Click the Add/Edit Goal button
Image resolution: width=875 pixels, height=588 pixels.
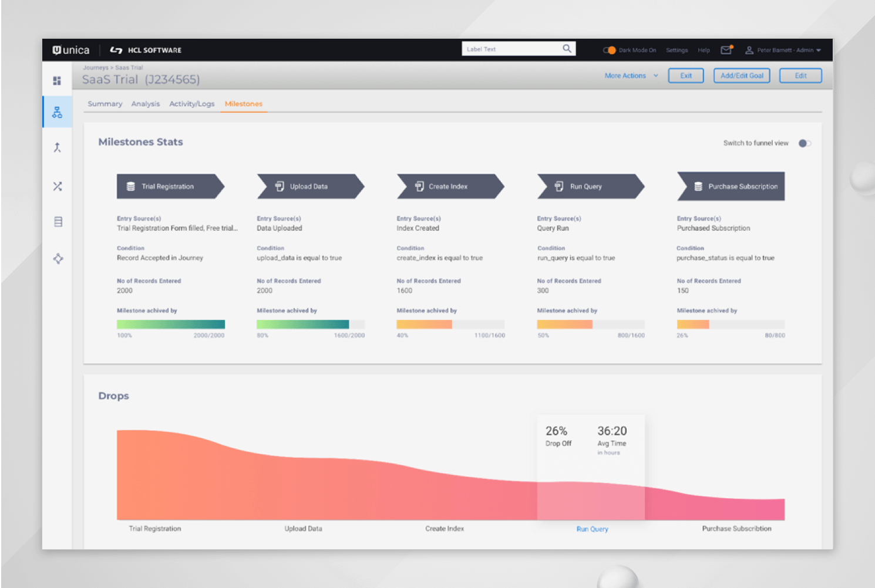[741, 76]
